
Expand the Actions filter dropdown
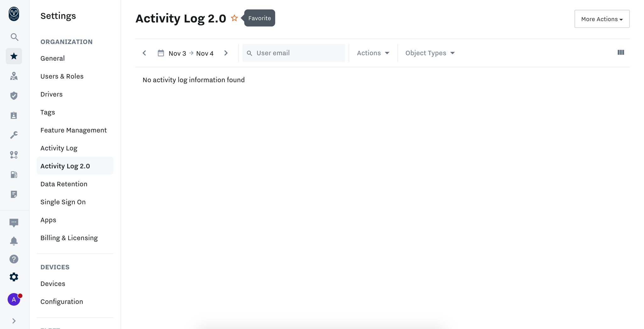[x=373, y=53]
